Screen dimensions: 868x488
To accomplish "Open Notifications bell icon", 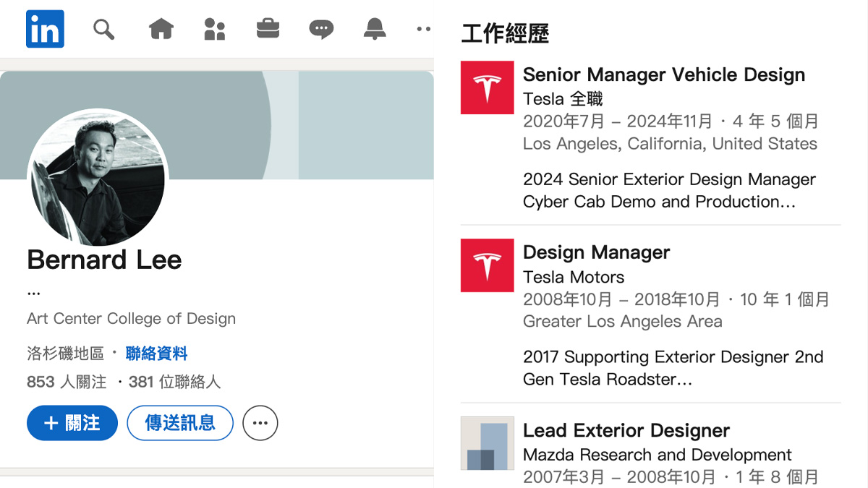I will 375,29.
